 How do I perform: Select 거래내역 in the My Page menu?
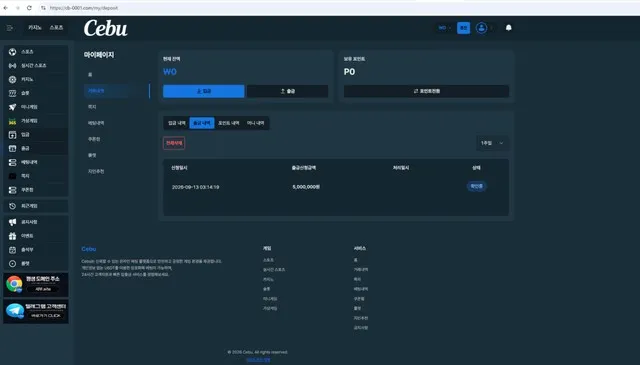96,91
